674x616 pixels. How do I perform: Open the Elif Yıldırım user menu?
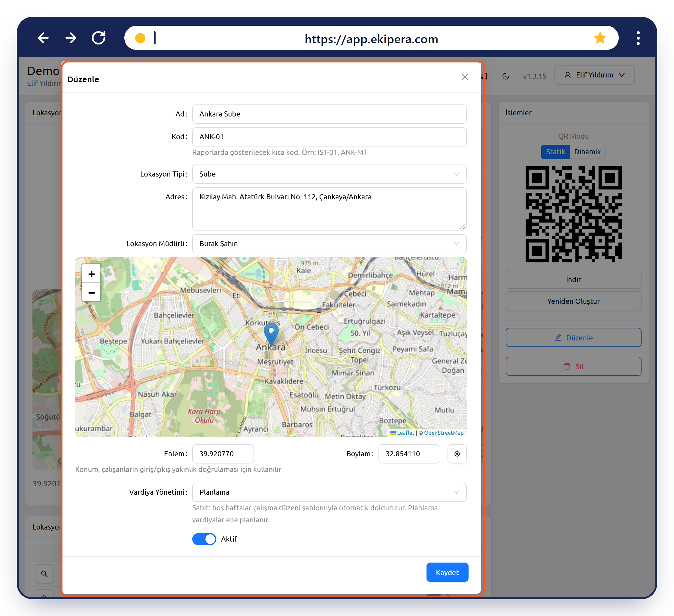pos(594,75)
